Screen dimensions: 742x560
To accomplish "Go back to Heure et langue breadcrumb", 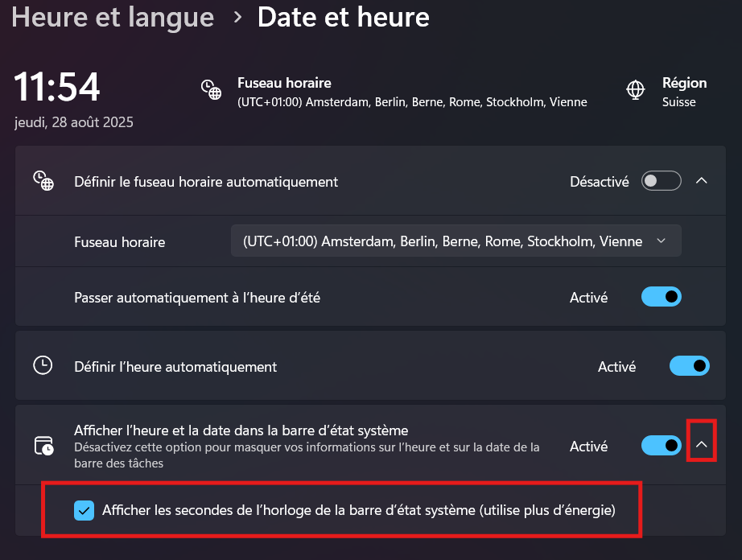I will pos(113,18).
